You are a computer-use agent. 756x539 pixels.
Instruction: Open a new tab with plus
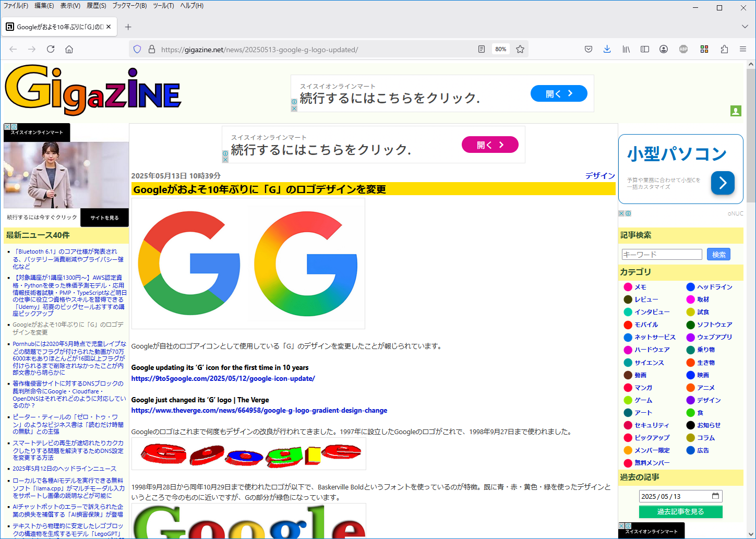(x=128, y=27)
